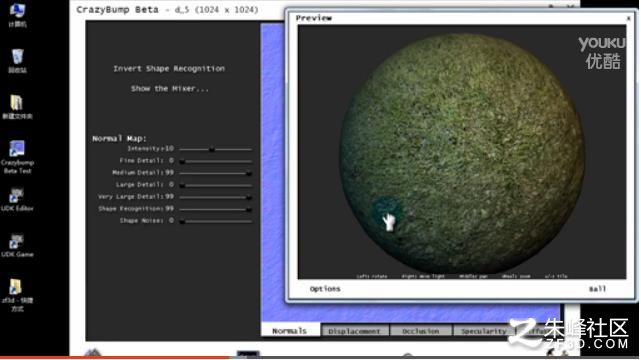Switch to the Occlusion tab
The height and width of the screenshot is (360, 641).
[421, 331]
